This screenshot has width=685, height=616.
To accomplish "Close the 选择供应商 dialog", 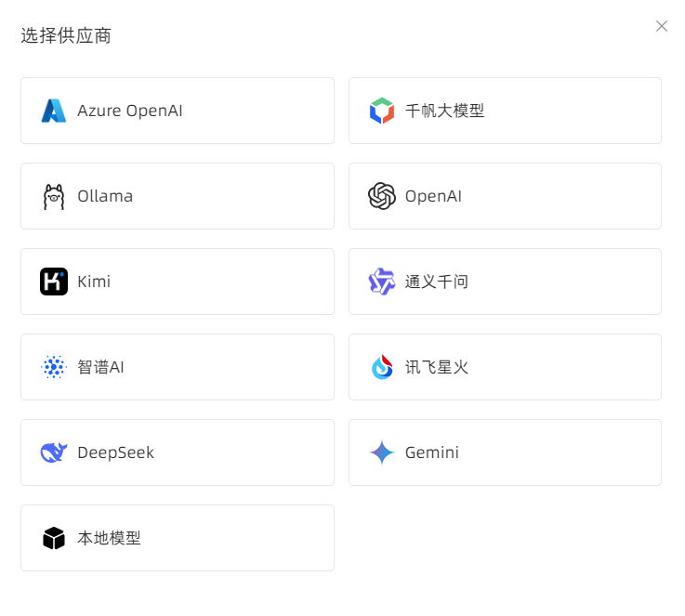I will point(662,26).
